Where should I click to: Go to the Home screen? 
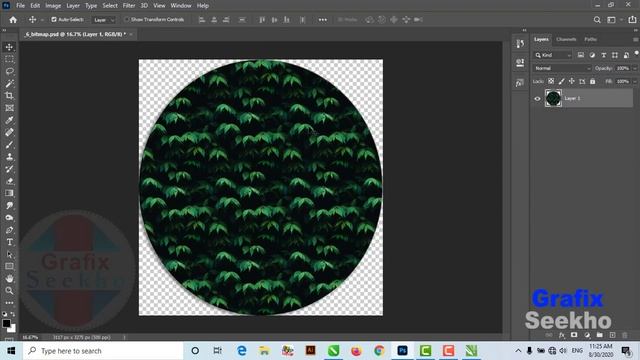click(x=13, y=20)
